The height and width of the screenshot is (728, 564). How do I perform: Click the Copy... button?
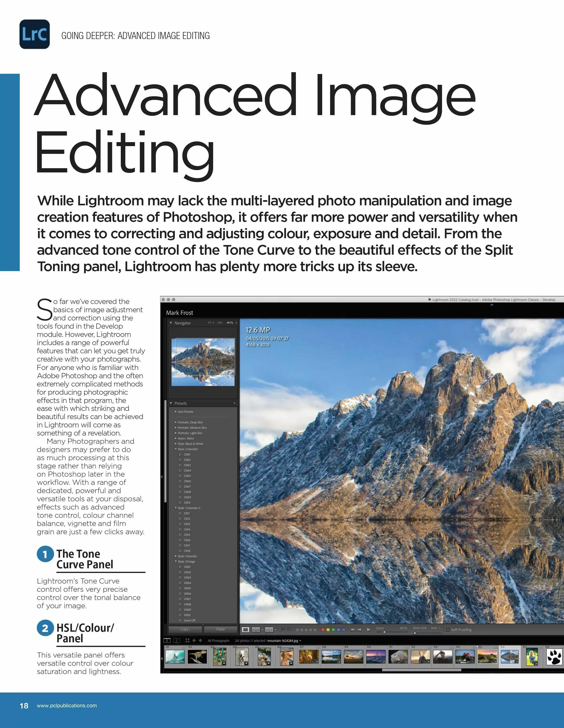pyautogui.click(x=185, y=629)
